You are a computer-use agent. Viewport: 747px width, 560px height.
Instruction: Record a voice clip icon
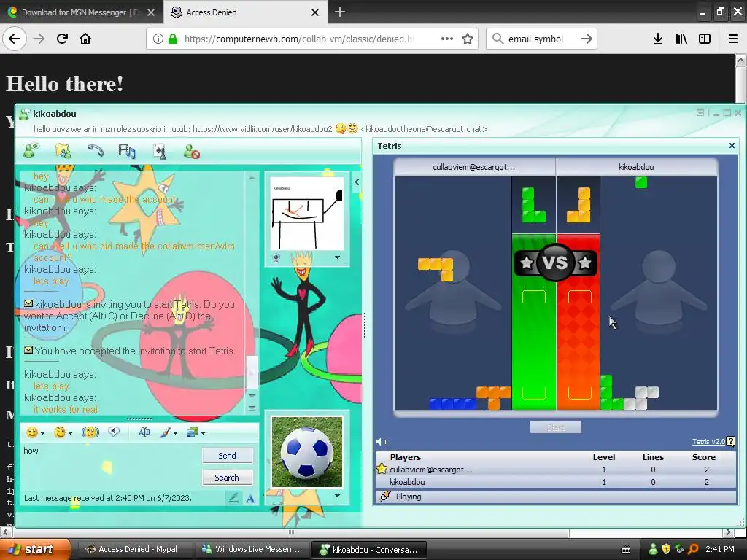pos(113,432)
